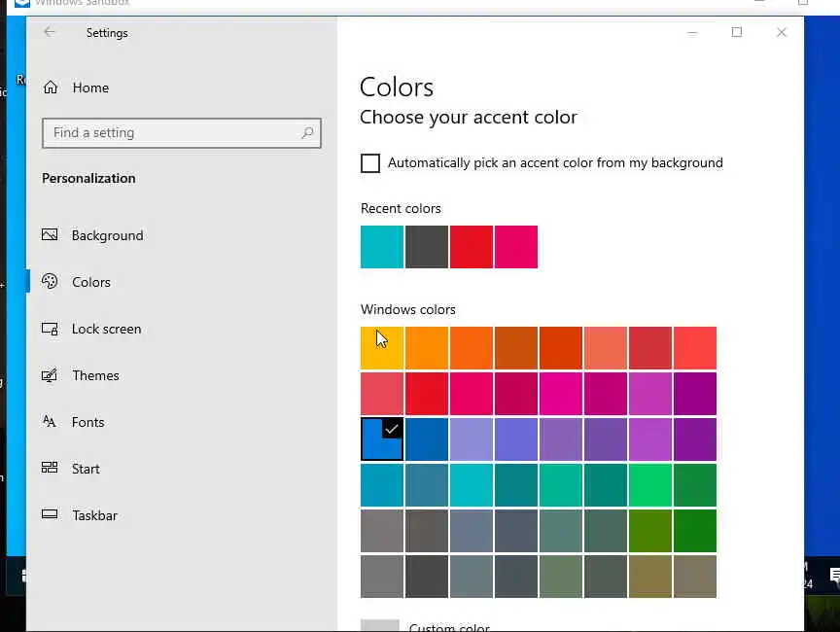Click the Taskbar icon in sidebar

coord(50,515)
